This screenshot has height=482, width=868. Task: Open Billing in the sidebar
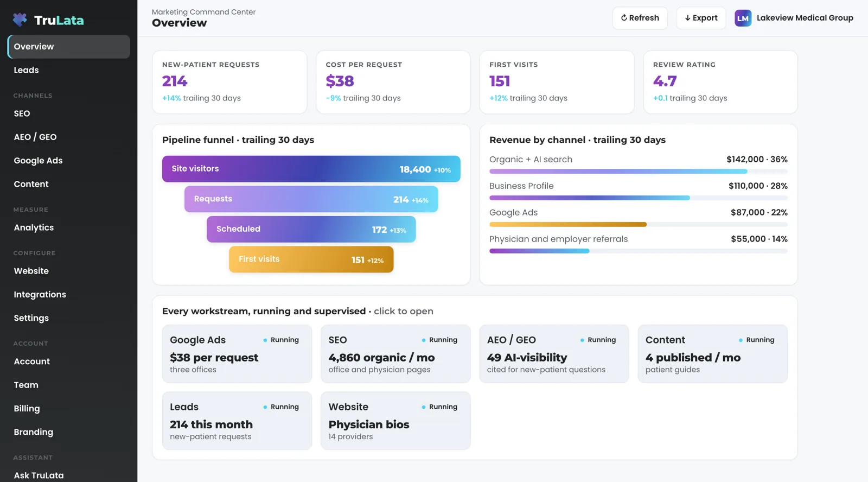pos(69,408)
